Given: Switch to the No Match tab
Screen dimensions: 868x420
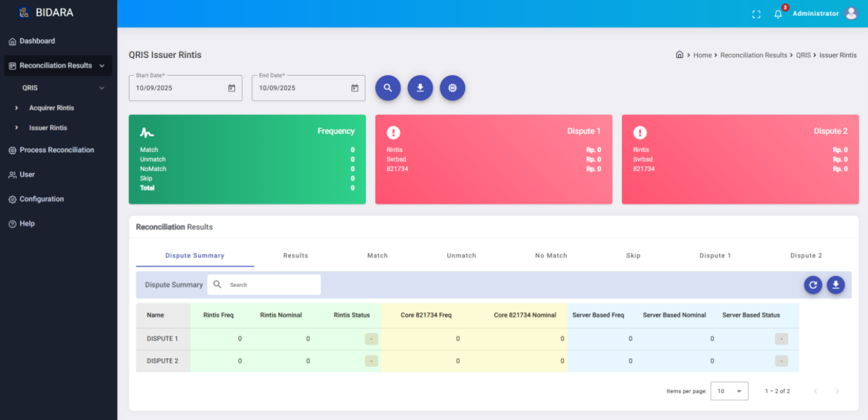Looking at the screenshot, I should tap(551, 255).
